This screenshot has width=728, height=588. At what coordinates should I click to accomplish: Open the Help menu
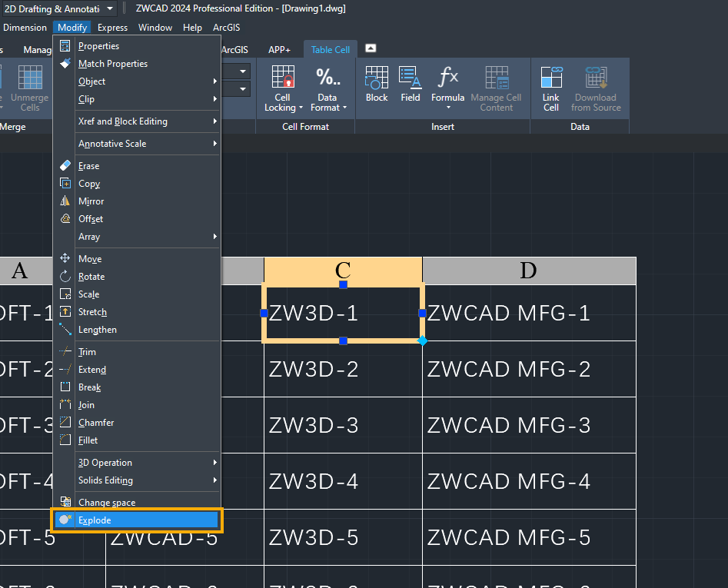(x=192, y=28)
